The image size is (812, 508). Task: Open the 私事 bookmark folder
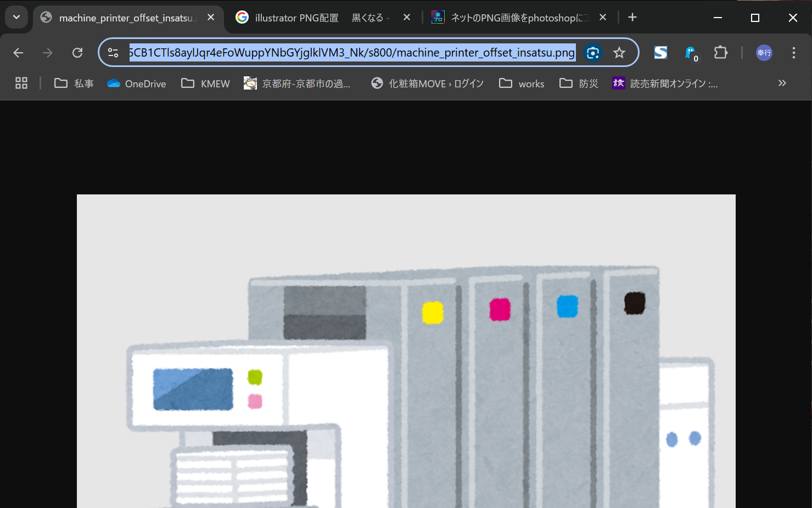(74, 83)
